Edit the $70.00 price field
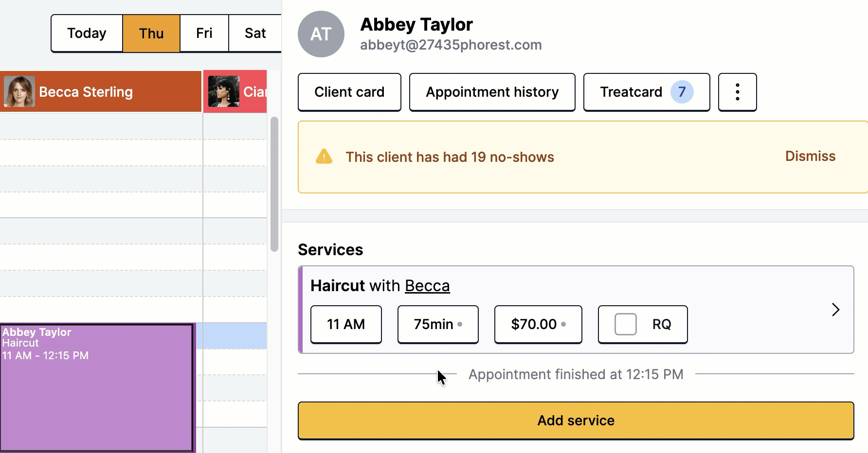868x453 pixels. click(538, 324)
